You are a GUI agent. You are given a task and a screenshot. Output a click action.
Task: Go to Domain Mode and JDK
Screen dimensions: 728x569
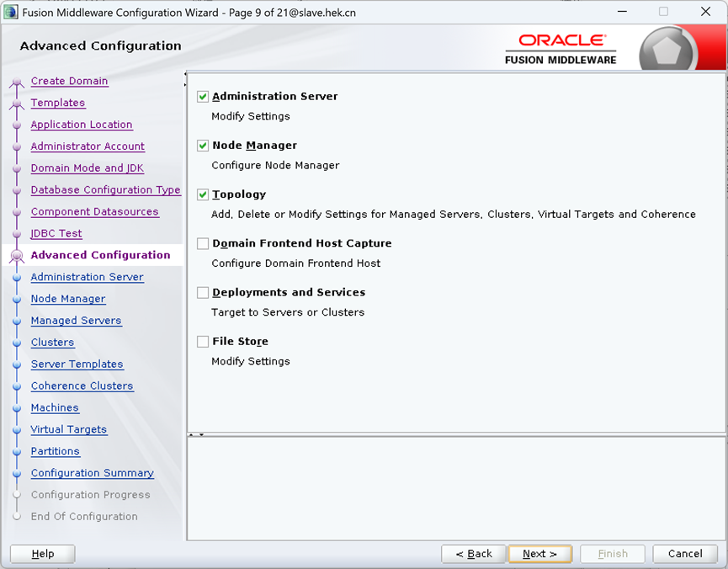(x=88, y=168)
